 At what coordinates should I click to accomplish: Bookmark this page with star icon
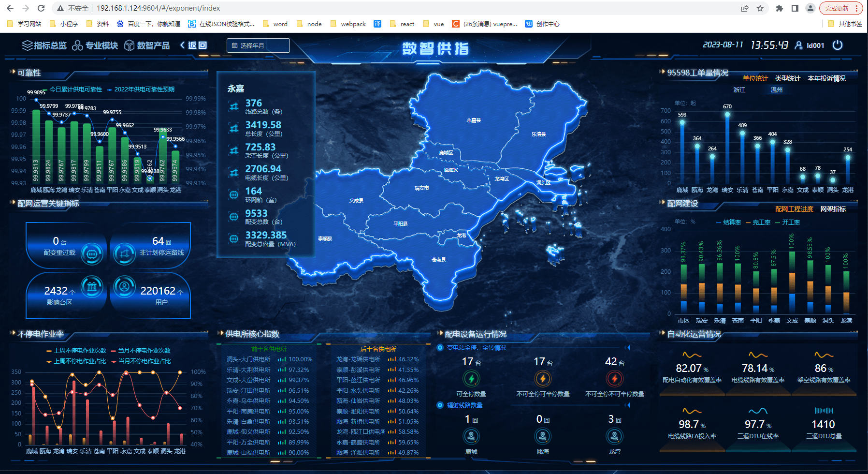760,8
